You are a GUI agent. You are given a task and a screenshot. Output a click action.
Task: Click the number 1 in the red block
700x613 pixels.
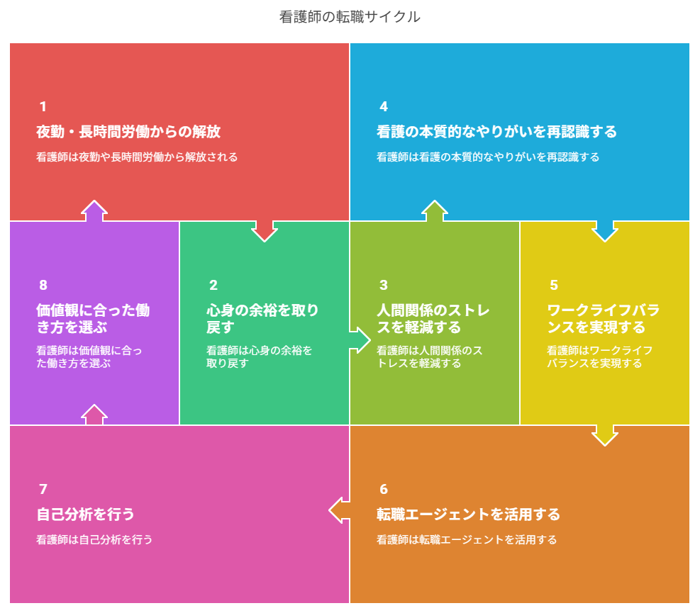click(x=43, y=106)
